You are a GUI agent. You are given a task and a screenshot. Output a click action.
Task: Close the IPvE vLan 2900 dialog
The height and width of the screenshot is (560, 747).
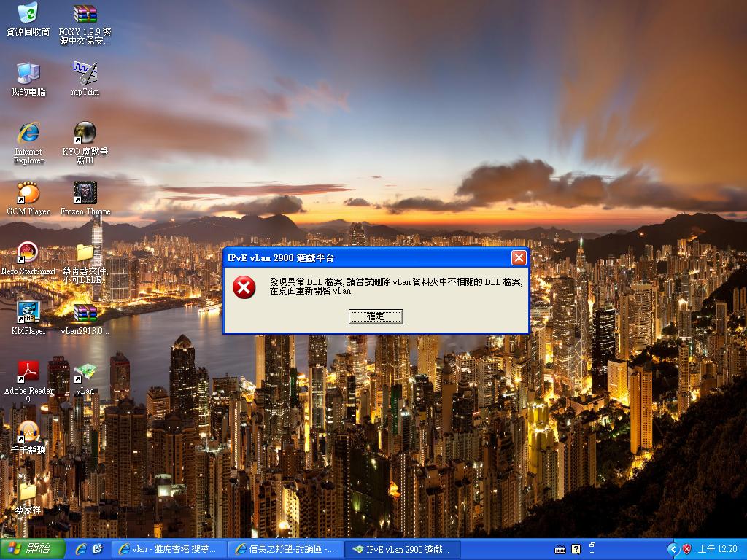(519, 258)
